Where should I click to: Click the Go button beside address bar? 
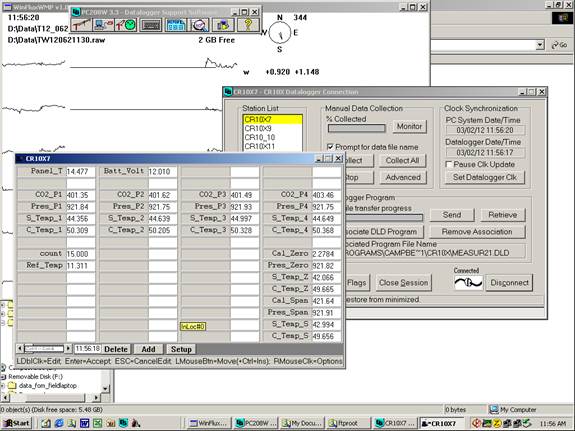tap(560, 45)
